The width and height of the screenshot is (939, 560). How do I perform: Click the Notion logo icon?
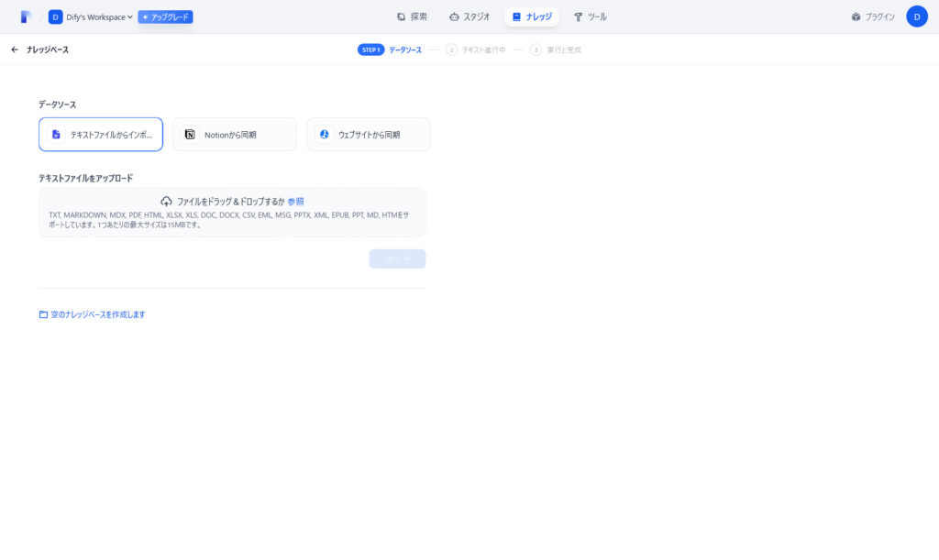point(190,135)
